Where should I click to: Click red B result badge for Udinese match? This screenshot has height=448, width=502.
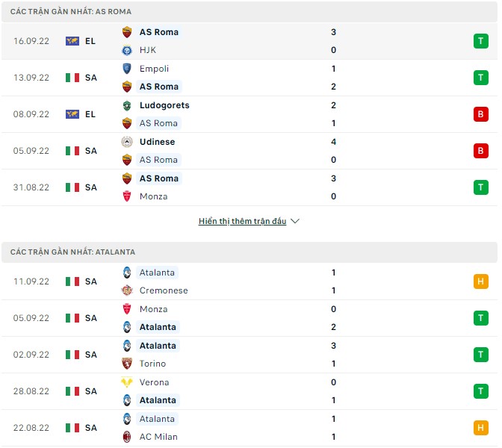(480, 151)
